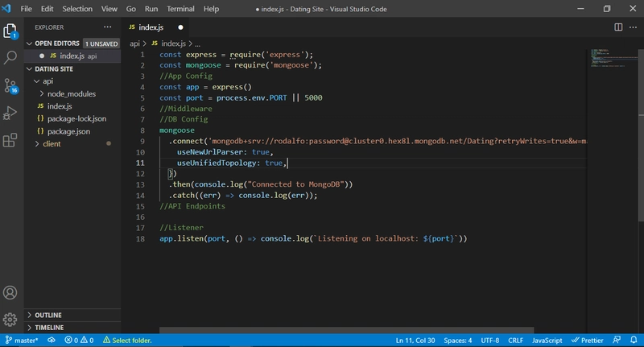This screenshot has height=347, width=644.
Task: Click '//API Endpoints' comment on line 15
Action: pos(192,206)
